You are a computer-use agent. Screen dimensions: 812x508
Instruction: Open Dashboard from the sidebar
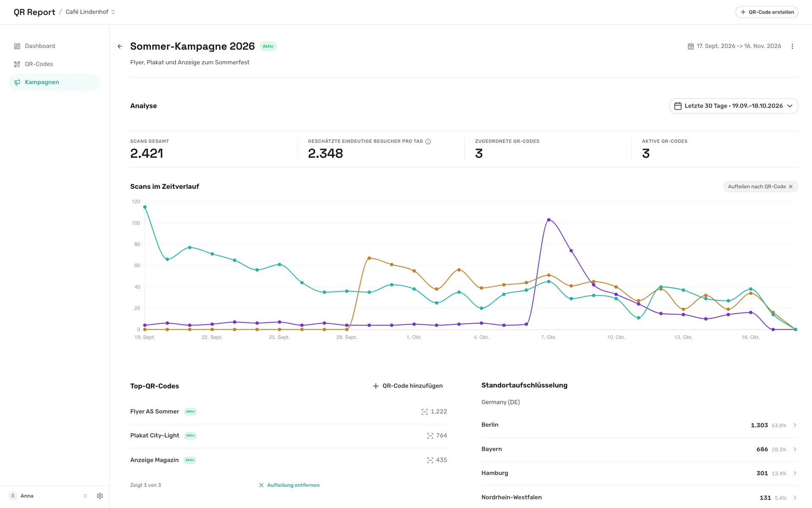click(x=55, y=46)
